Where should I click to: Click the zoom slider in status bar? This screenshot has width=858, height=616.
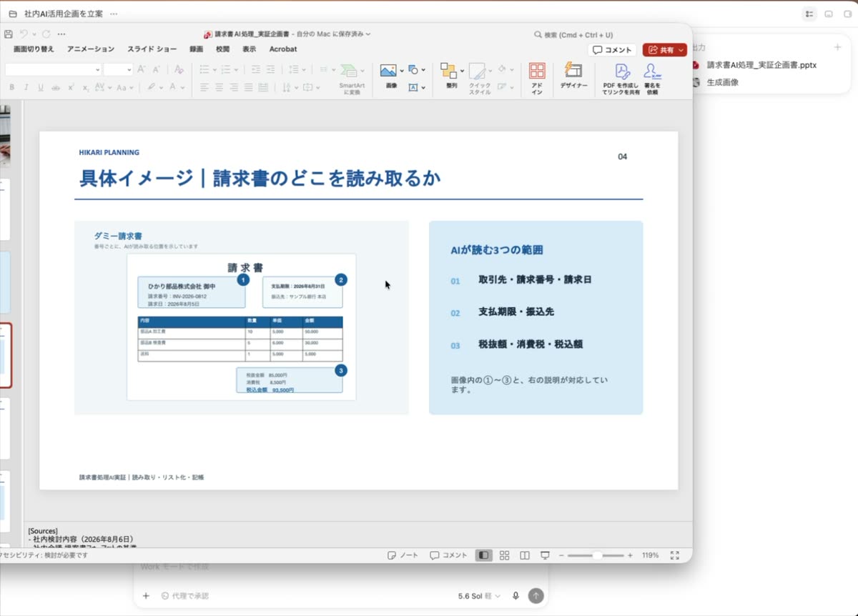pos(596,555)
